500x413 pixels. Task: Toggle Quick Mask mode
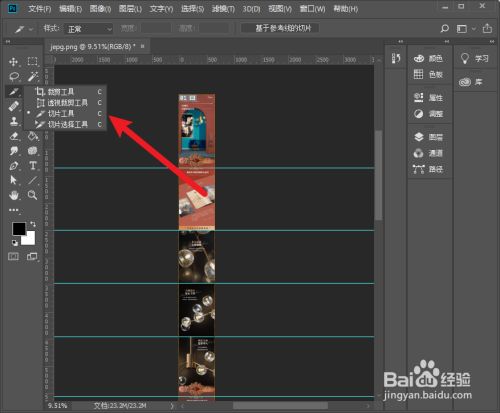click(13, 256)
